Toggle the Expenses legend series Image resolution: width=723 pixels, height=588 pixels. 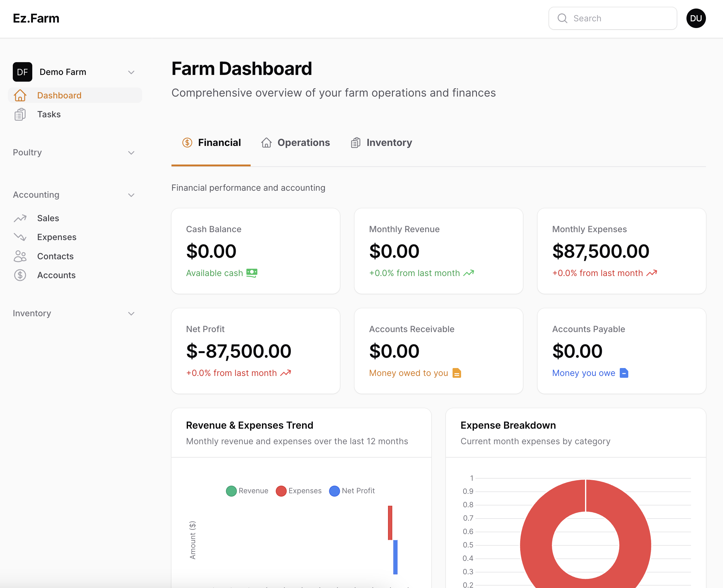[x=298, y=491]
